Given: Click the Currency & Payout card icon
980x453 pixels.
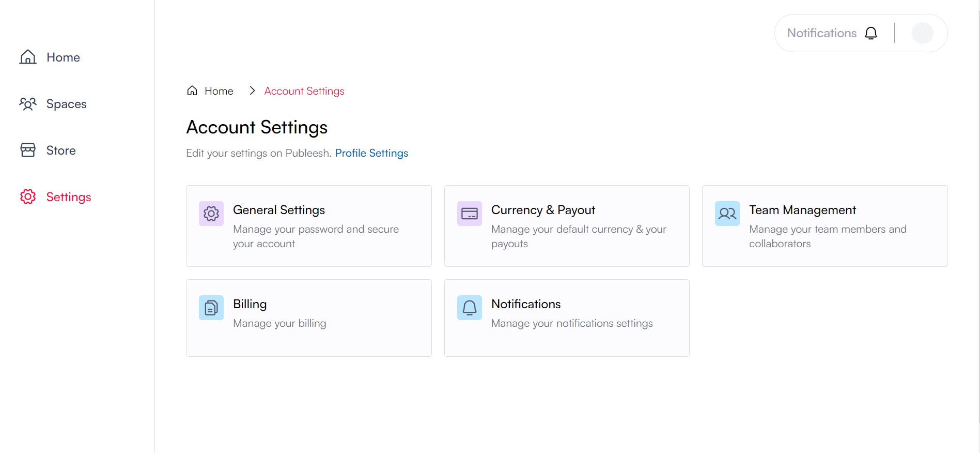Looking at the screenshot, I should pyautogui.click(x=470, y=214).
